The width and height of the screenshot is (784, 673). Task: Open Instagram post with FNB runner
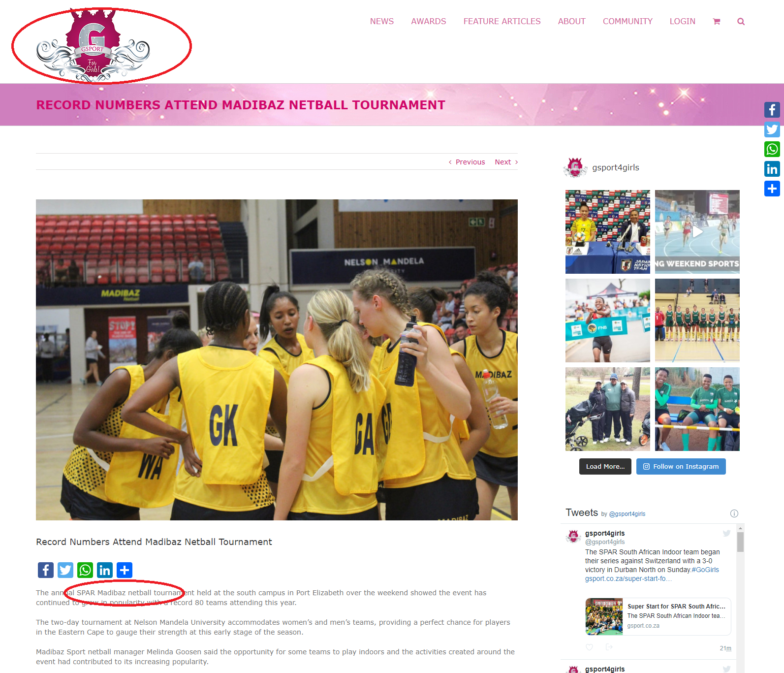tap(608, 320)
